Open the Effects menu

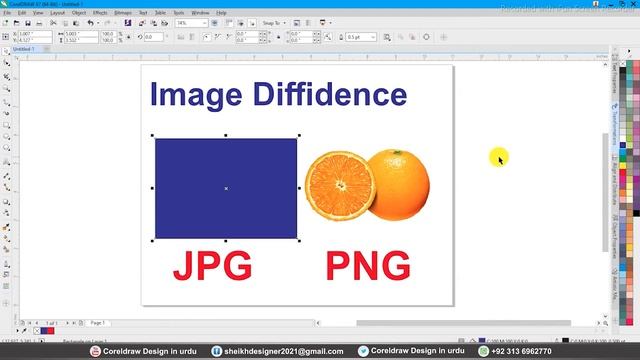(100, 13)
